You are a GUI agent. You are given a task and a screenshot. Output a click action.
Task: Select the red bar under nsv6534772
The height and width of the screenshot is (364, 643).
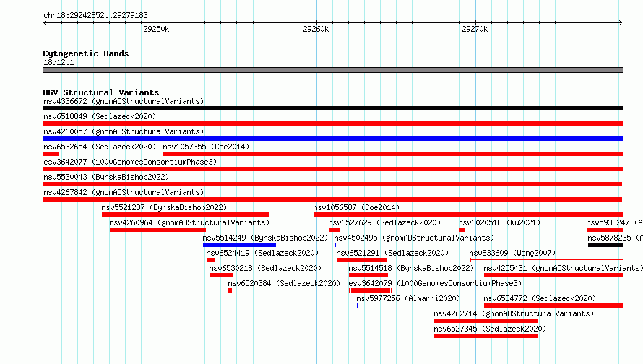[x=553, y=305]
